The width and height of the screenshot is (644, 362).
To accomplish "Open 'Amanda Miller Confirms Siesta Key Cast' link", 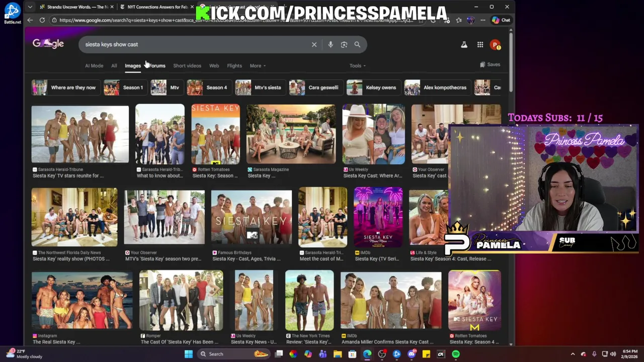I will coord(387,342).
